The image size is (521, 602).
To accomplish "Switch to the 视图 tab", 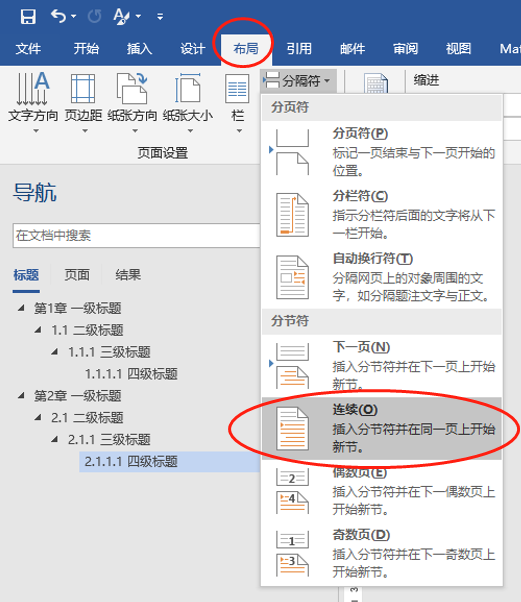I will click(458, 49).
